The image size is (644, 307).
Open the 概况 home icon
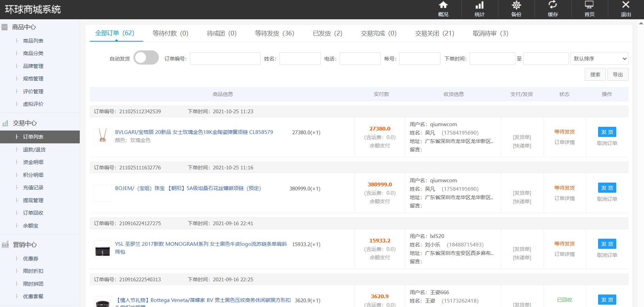[x=443, y=5]
